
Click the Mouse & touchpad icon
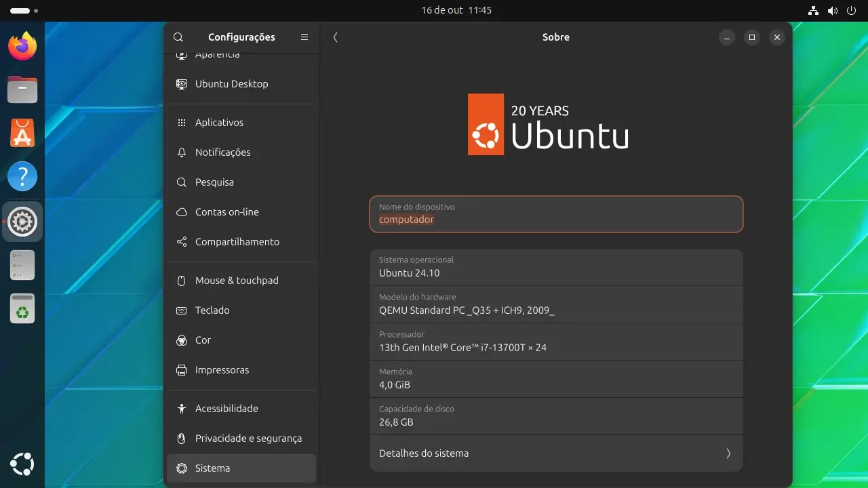pos(181,281)
